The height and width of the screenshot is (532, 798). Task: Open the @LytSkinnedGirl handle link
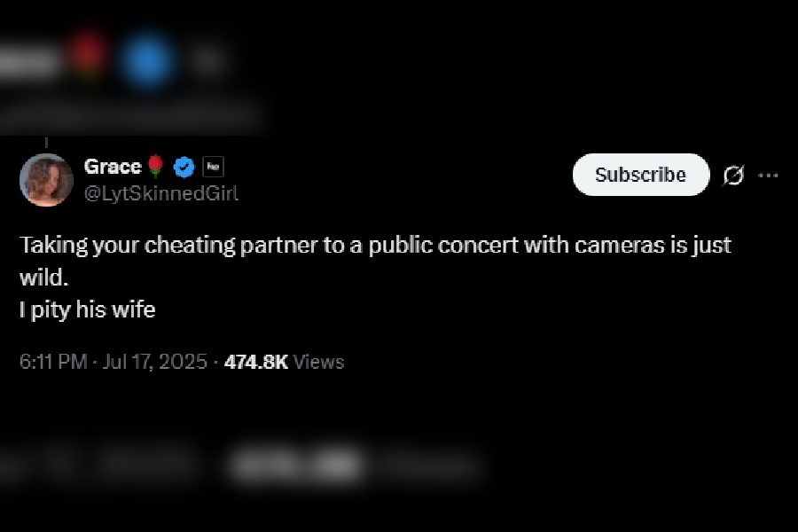point(160,193)
